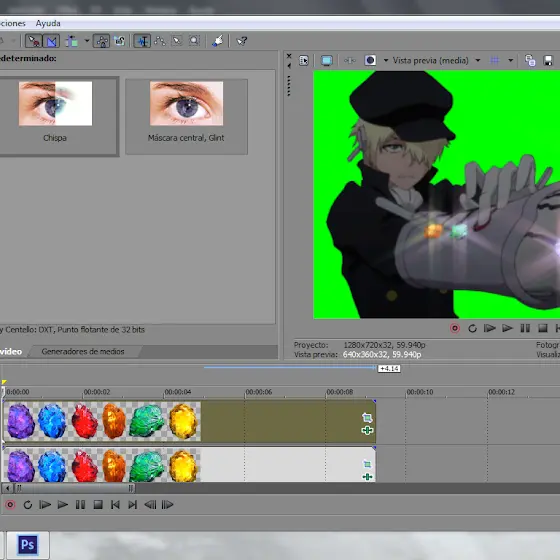Pause playback under video preview
560x560 pixels.
tap(525, 328)
